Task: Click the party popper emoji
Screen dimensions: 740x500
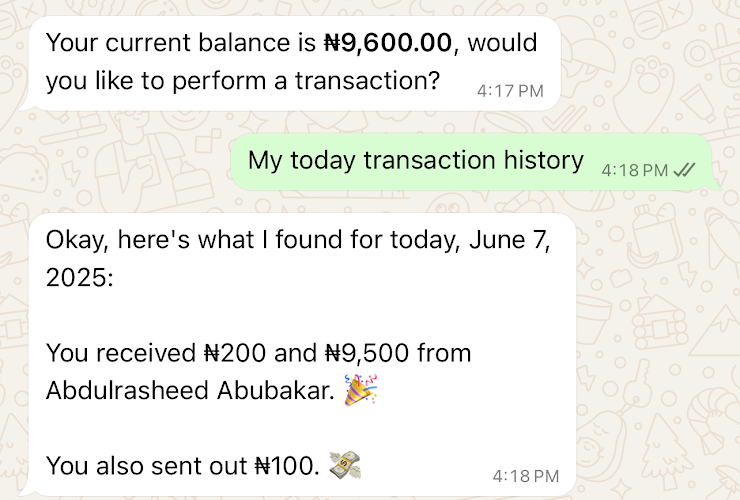Action: [x=359, y=390]
